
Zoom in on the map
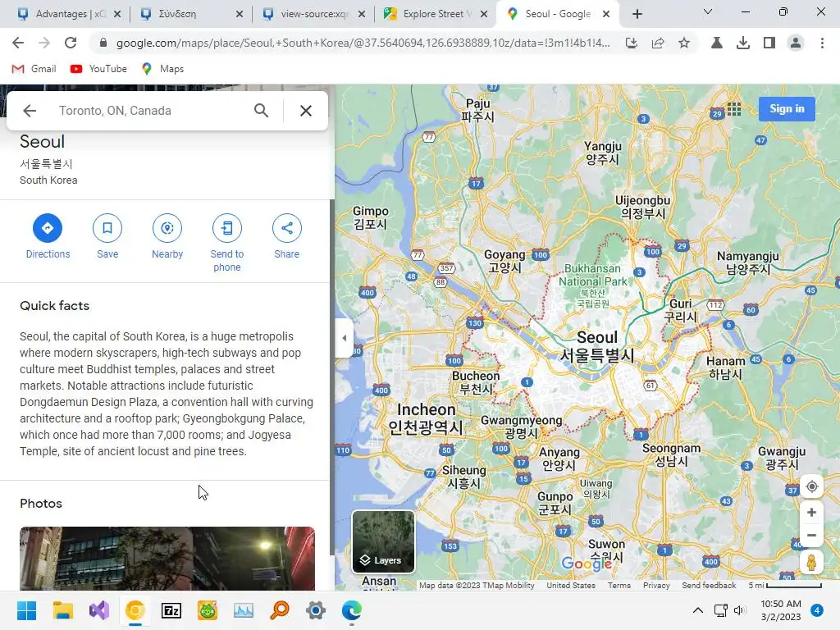click(x=811, y=513)
